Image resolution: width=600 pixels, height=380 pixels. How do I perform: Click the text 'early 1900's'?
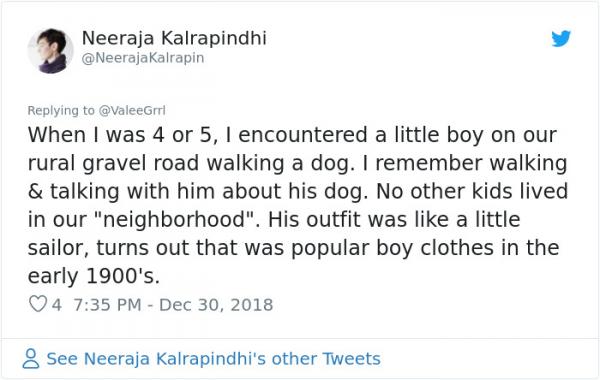94,276
